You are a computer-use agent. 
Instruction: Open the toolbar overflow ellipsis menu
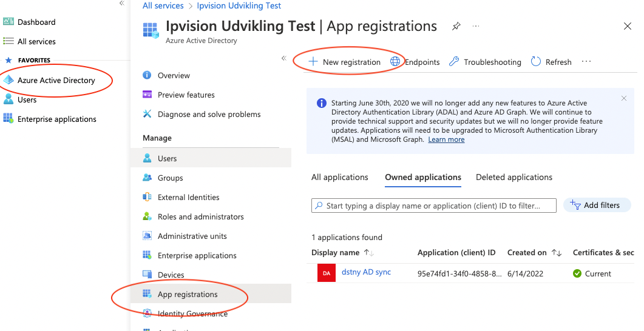586,61
